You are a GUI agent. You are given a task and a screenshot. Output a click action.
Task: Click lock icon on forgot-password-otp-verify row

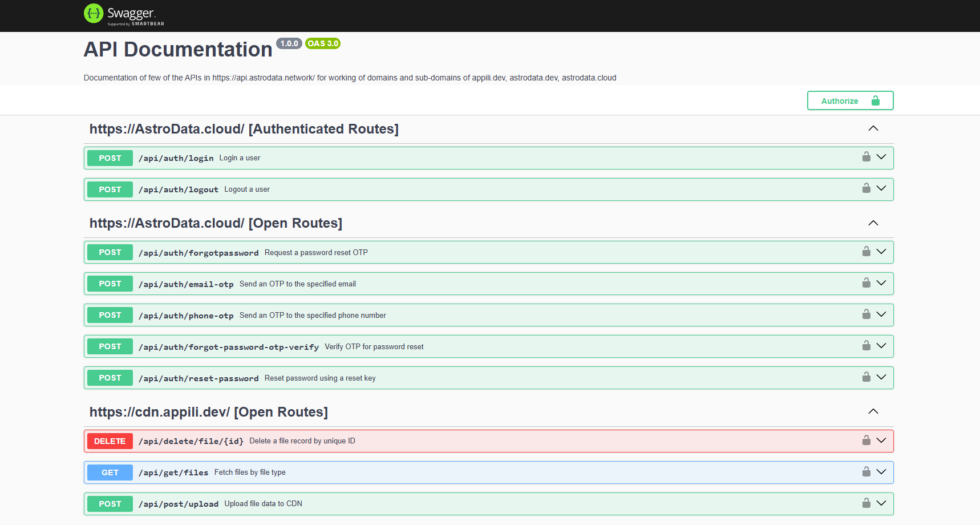pyautogui.click(x=866, y=346)
